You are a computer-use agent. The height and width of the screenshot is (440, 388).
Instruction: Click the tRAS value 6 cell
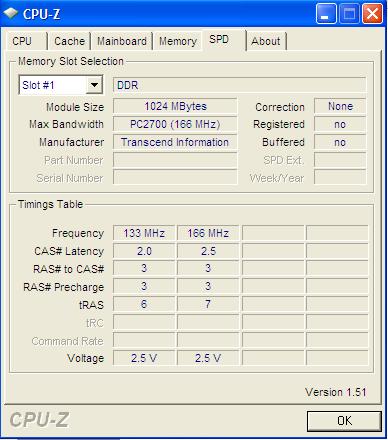tap(144, 304)
